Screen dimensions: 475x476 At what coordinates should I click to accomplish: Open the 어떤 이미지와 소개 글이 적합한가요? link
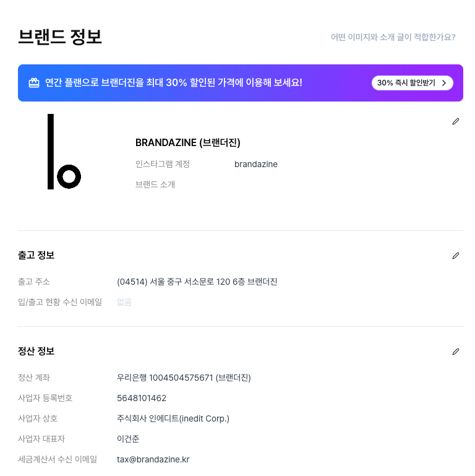pyautogui.click(x=393, y=37)
